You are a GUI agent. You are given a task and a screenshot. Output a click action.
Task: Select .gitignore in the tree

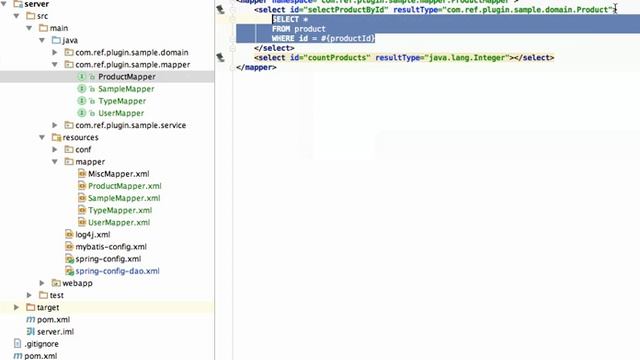[x=41, y=344]
